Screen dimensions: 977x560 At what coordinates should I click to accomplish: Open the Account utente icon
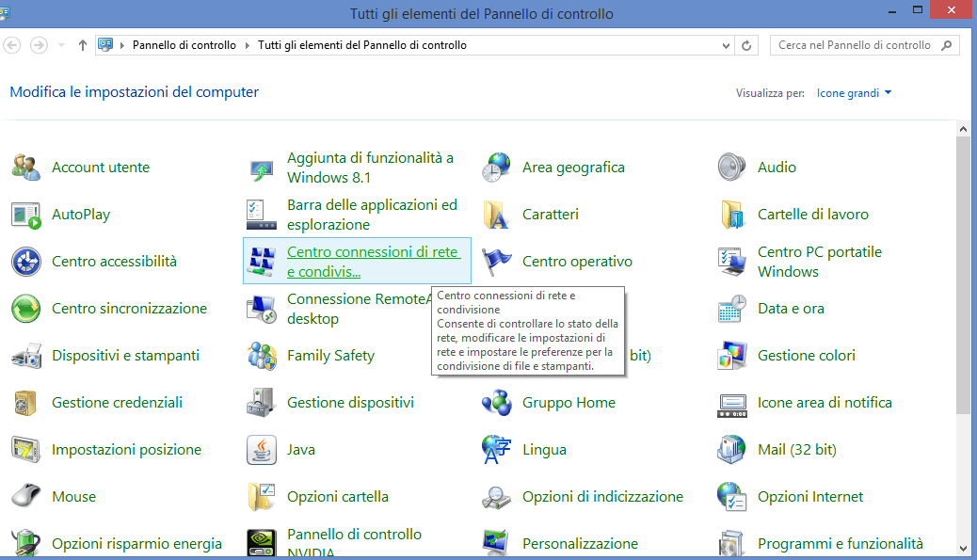[x=26, y=168]
